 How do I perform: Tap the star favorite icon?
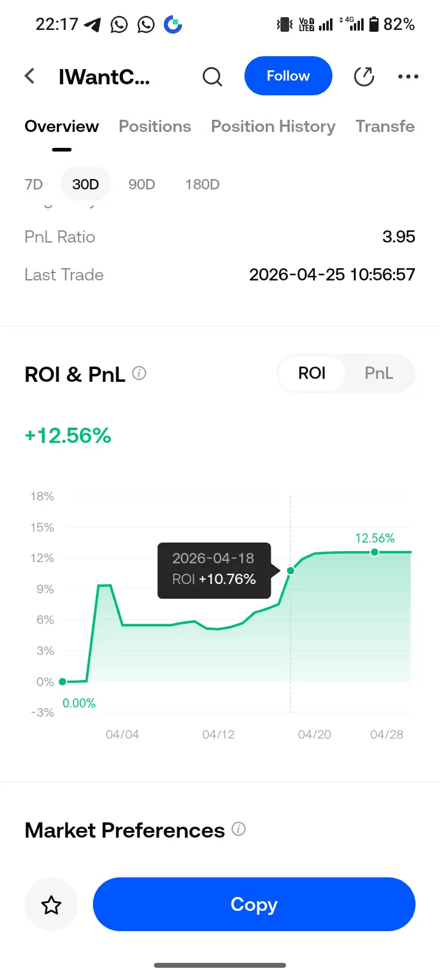51,905
